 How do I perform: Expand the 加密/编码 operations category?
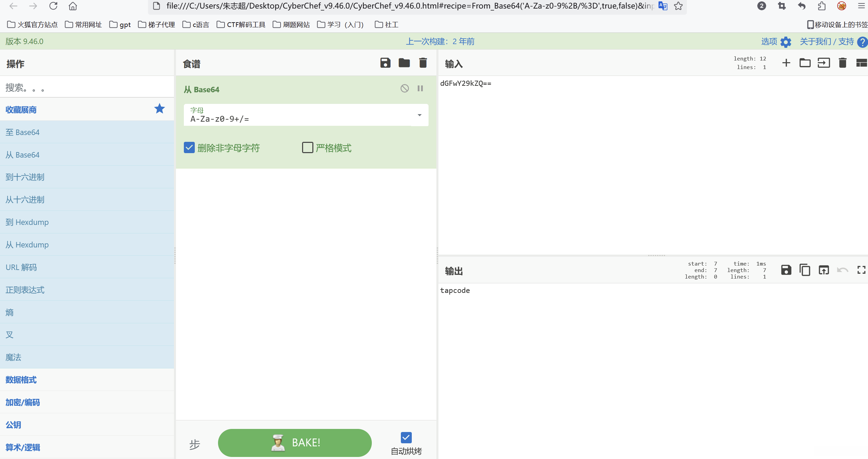[23, 402]
